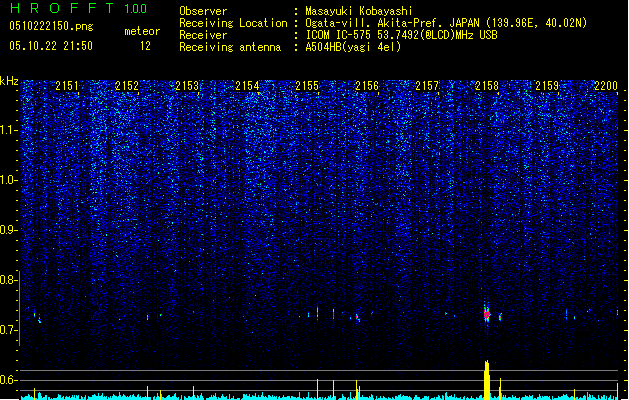Click time marker 2159
629x400 pixels.
point(547,86)
